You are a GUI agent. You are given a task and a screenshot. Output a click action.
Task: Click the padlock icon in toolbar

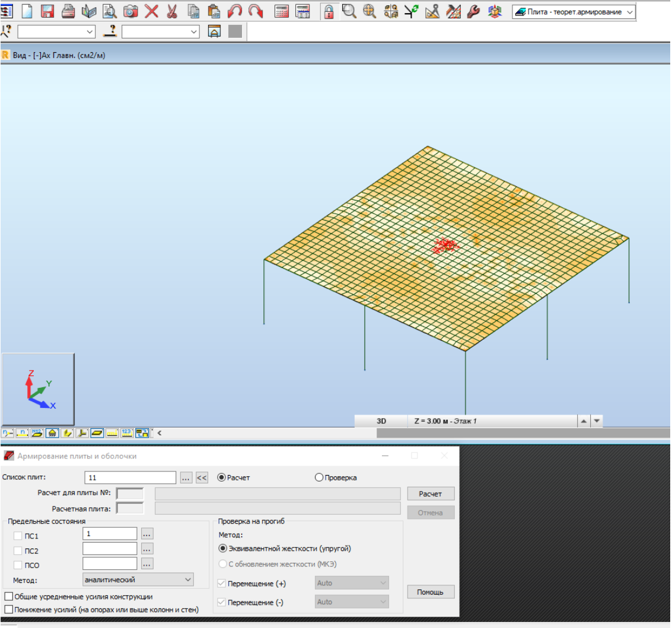329,11
